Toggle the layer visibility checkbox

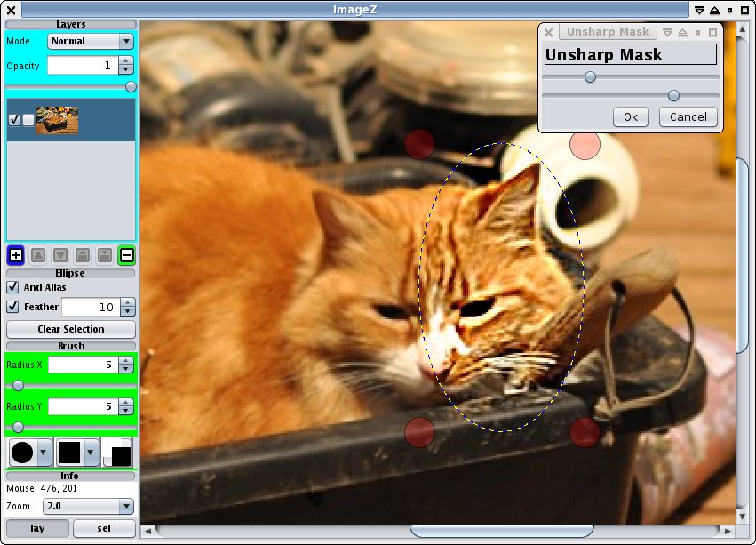14,120
